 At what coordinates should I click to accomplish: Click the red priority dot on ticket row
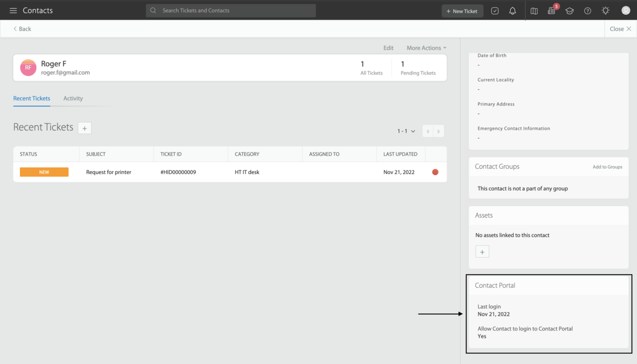tap(435, 172)
